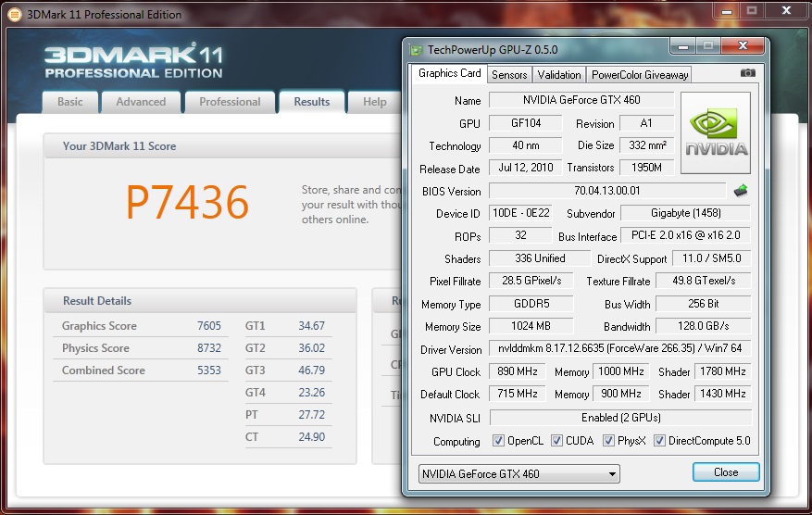Click the P7436 score in 3DMark
Image resolution: width=812 pixels, height=515 pixels.
click(187, 202)
